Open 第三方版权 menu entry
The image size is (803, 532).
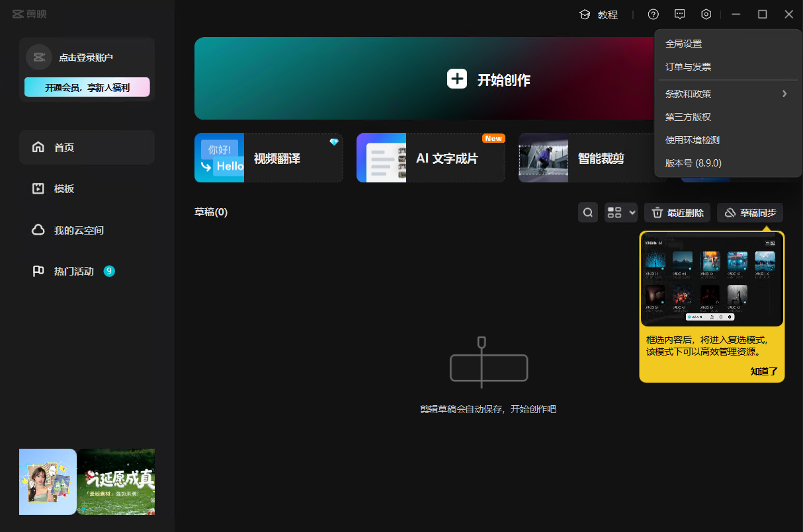[x=688, y=117]
